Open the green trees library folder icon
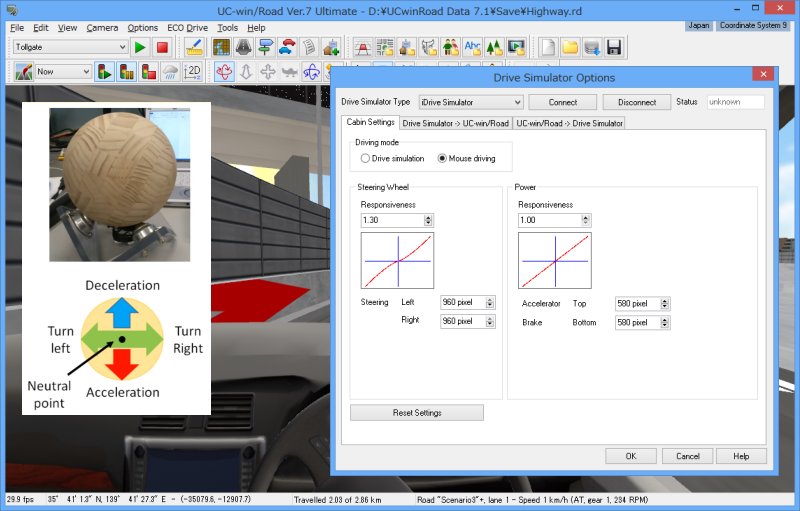800x511 pixels. point(494,47)
